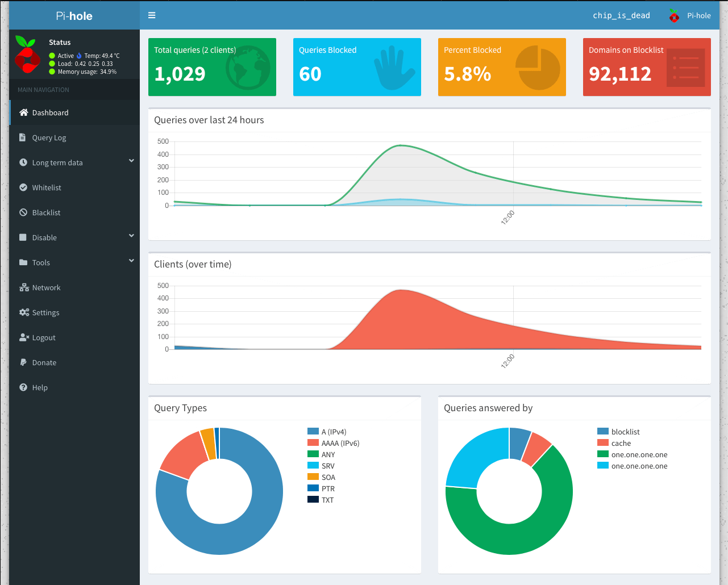Toggle blocklist legend entry in Queries answered by
Image resolution: width=728 pixels, height=585 pixels.
[x=618, y=432]
